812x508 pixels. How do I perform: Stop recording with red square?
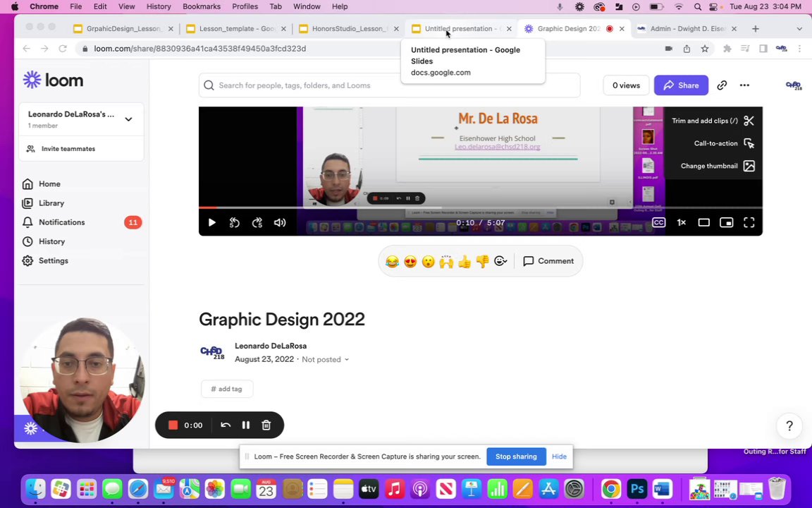tap(173, 425)
